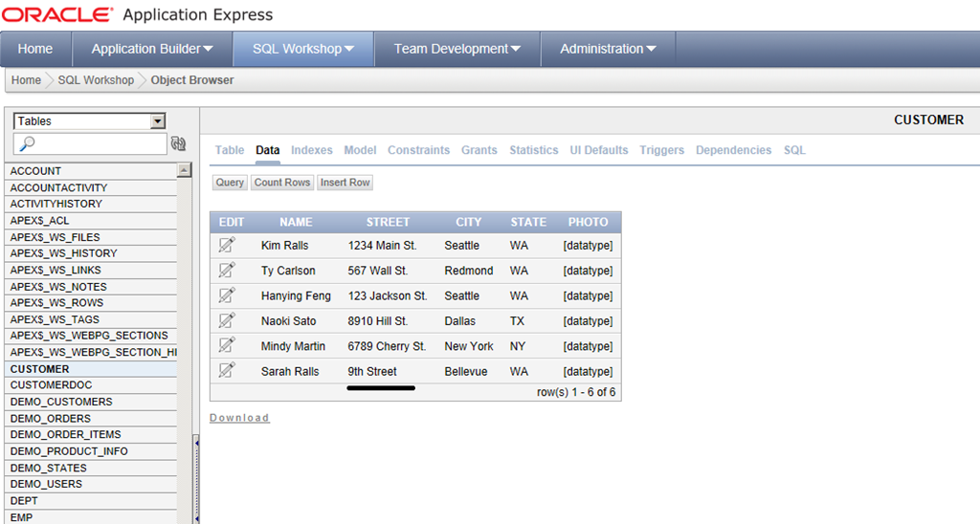Viewport: 980px width, 524px height.
Task: Select the DEMO_USERS table
Action: coord(91,484)
